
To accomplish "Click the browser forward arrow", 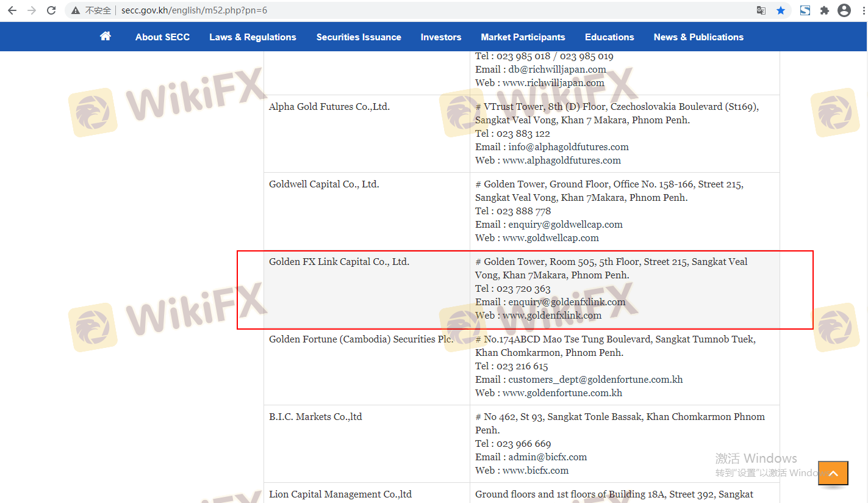I will tap(32, 10).
